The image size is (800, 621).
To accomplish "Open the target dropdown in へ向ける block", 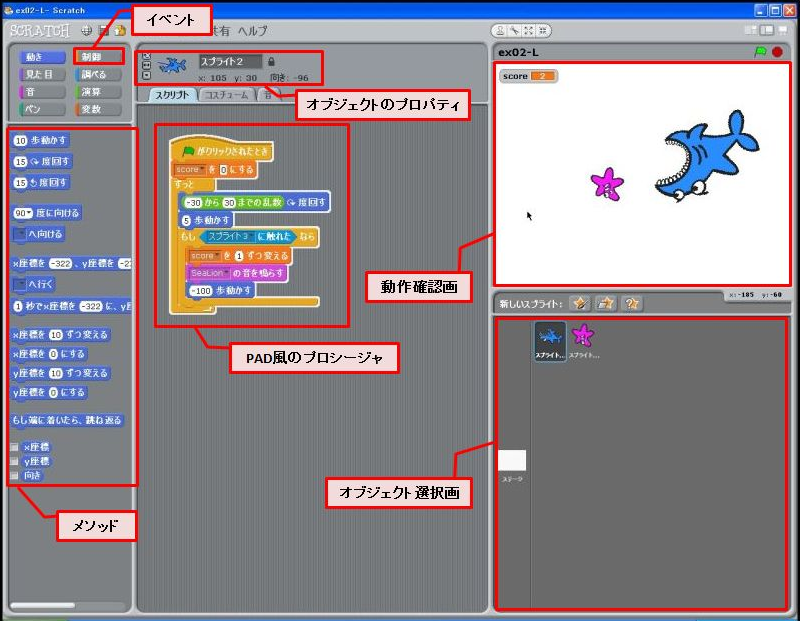I will click(x=20, y=234).
